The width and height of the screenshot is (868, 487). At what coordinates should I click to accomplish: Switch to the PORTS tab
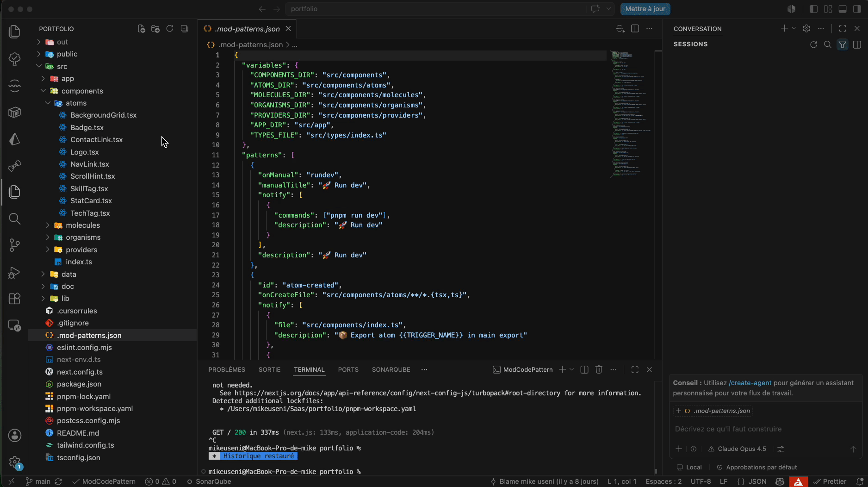[x=348, y=369]
